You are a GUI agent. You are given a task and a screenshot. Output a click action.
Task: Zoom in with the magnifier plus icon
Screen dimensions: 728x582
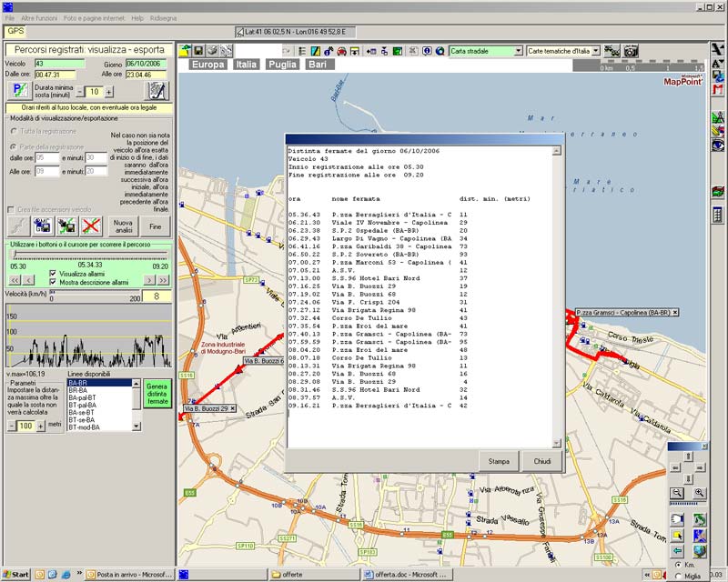[x=699, y=494]
